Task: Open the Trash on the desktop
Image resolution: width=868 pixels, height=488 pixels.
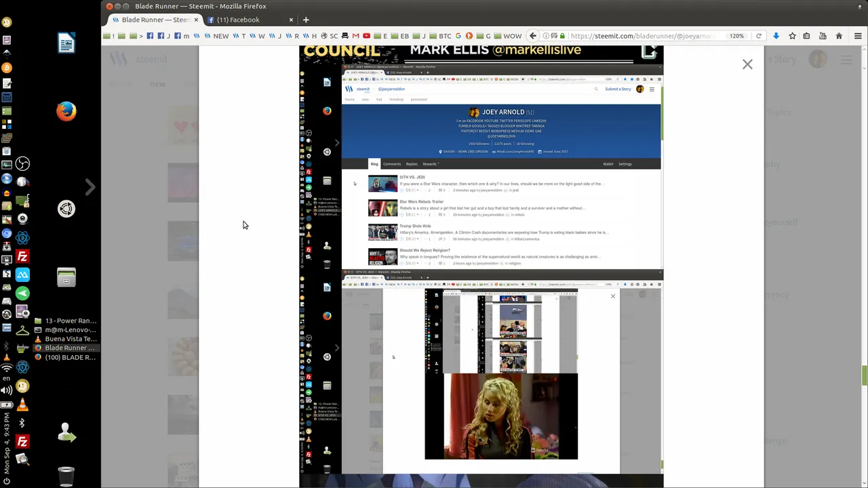Action: 66,476
